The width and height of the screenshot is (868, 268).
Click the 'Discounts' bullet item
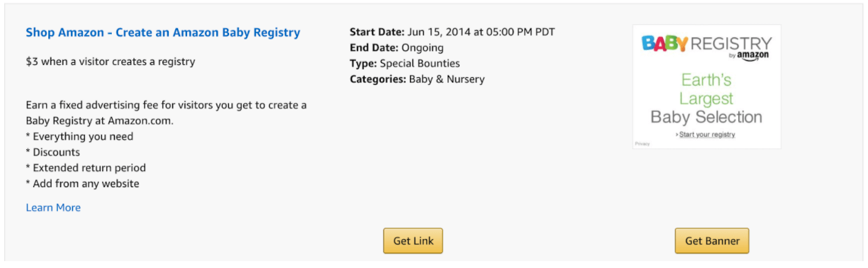click(x=52, y=153)
